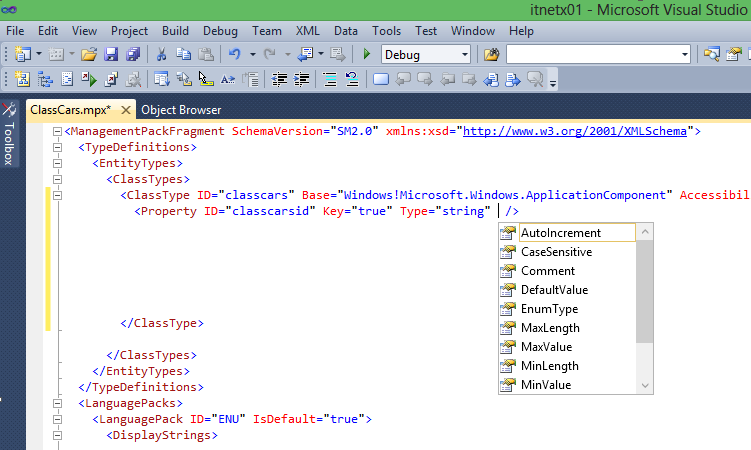Click the Save icon in toolbar
Image resolution: width=751 pixels, height=450 pixels.
tap(110, 54)
